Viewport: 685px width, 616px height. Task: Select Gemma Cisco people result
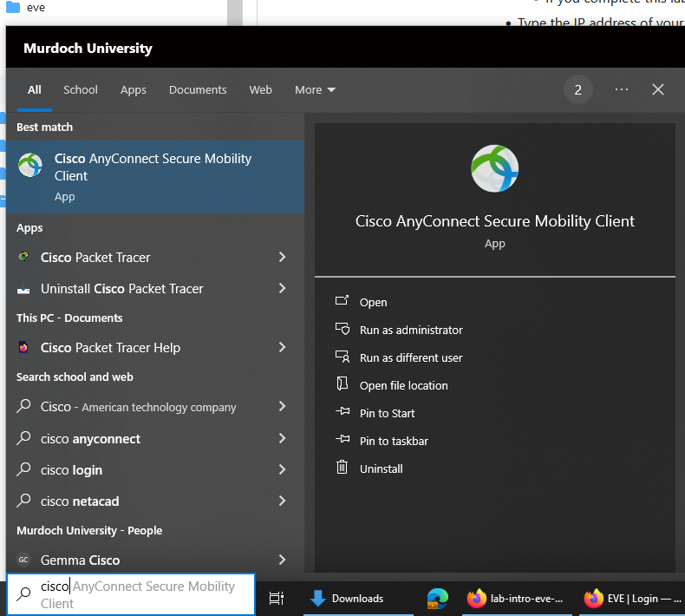coord(155,560)
